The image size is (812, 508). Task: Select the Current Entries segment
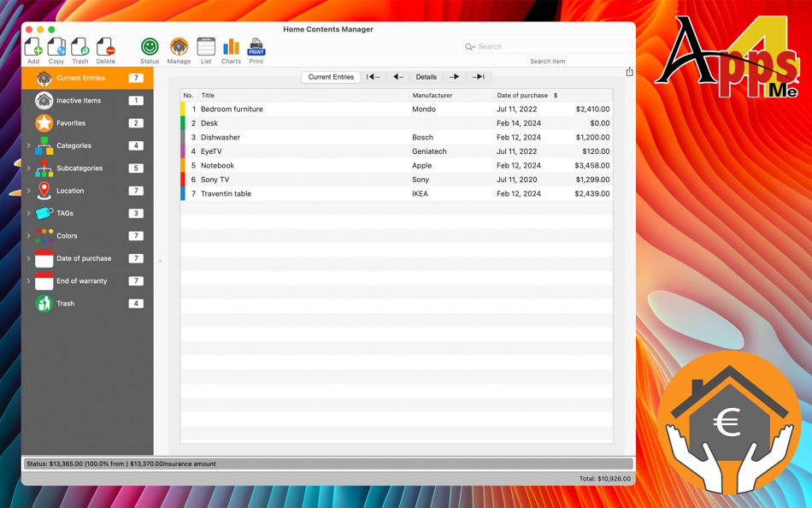pyautogui.click(x=331, y=76)
